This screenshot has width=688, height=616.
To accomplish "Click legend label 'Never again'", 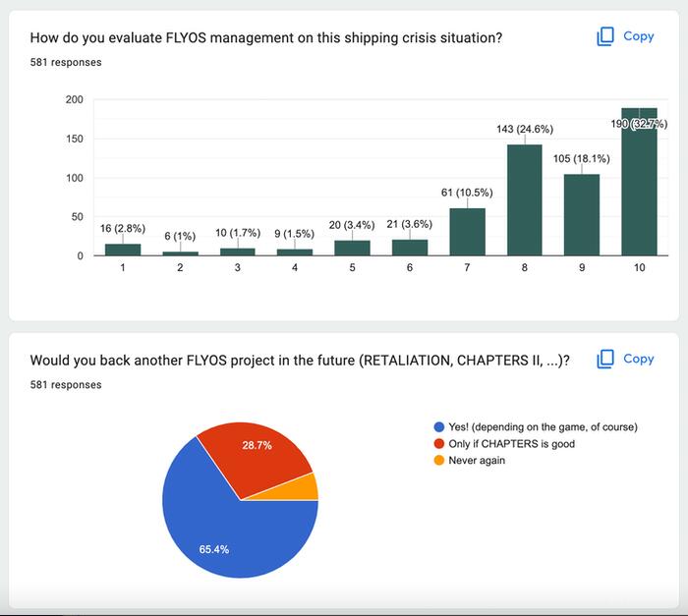I will tap(477, 460).
